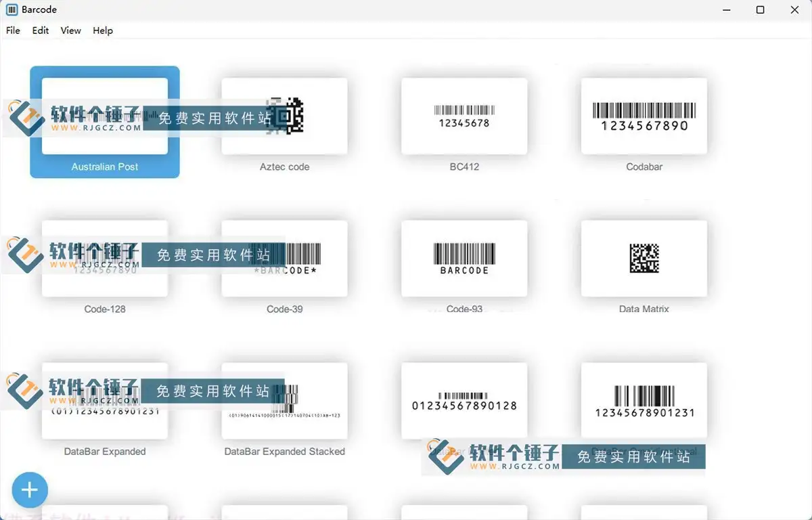This screenshot has width=812, height=520.
Task: Open the Help menu
Action: pos(102,30)
